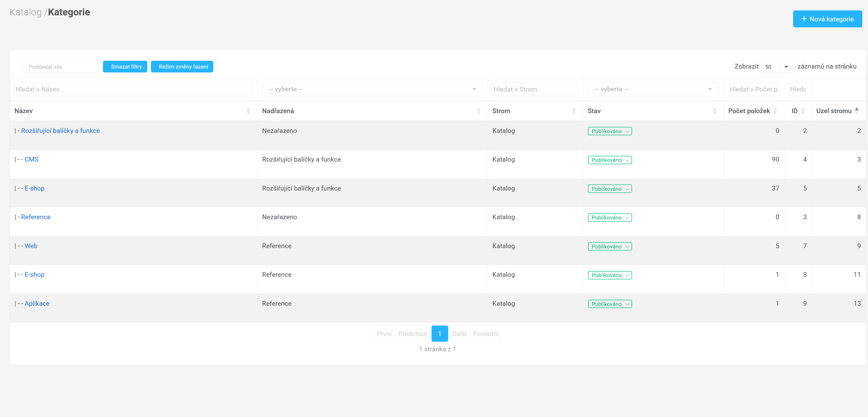This screenshot has width=868, height=417.
Task: Go to pagination page 1
Action: pyautogui.click(x=439, y=333)
